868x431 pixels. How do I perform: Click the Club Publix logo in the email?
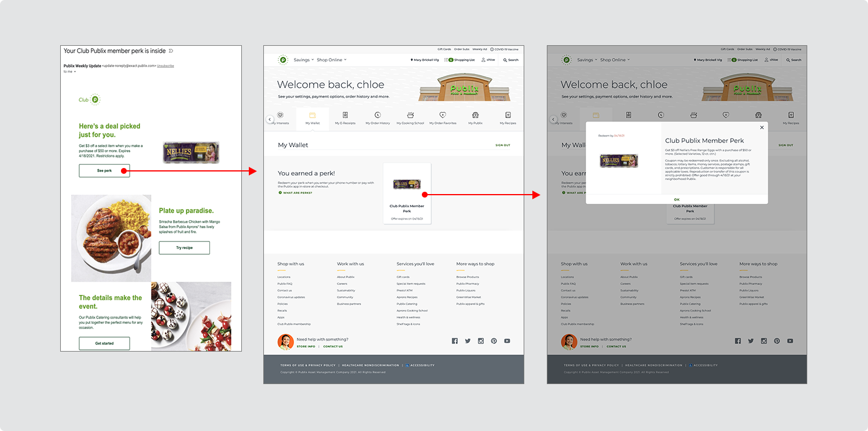[90, 100]
